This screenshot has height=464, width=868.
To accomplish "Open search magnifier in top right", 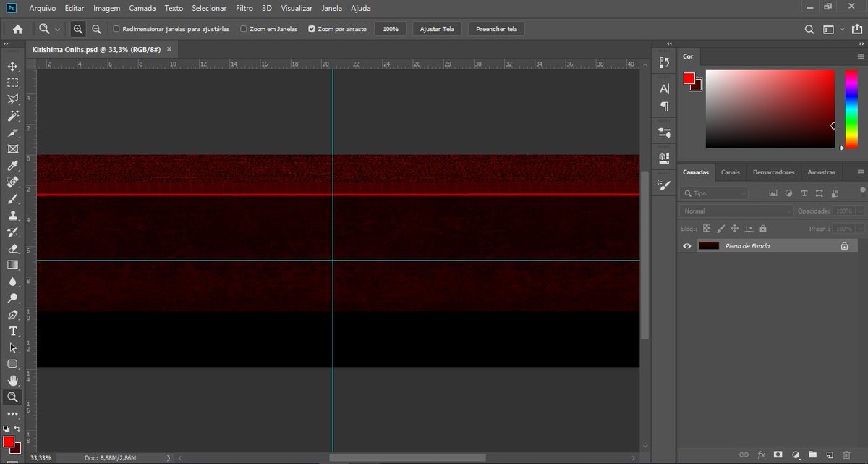I will (x=809, y=29).
